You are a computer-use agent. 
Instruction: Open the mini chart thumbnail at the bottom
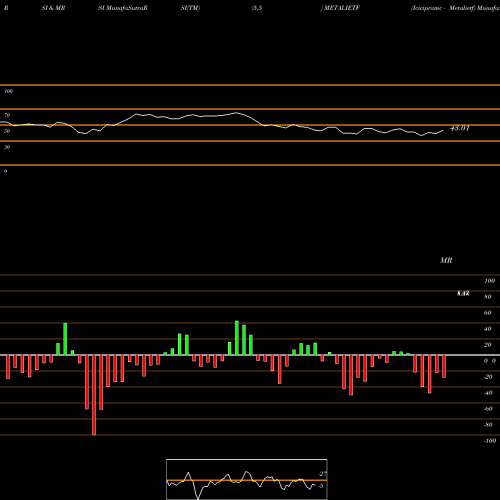coord(247,479)
